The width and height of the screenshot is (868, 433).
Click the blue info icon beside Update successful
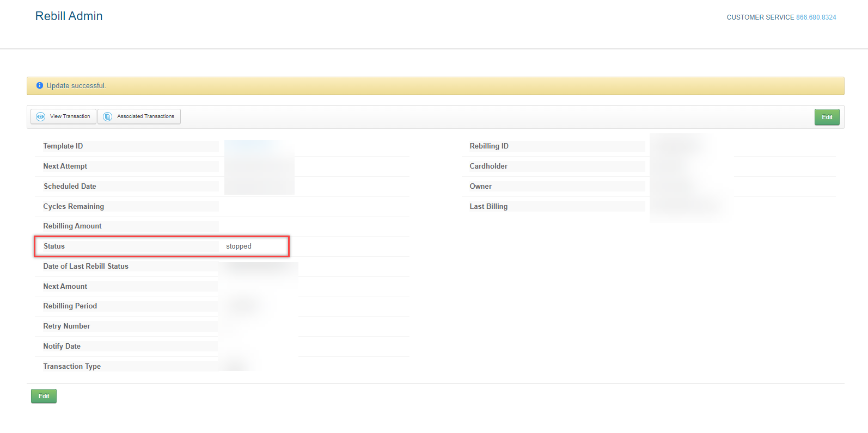(x=40, y=86)
